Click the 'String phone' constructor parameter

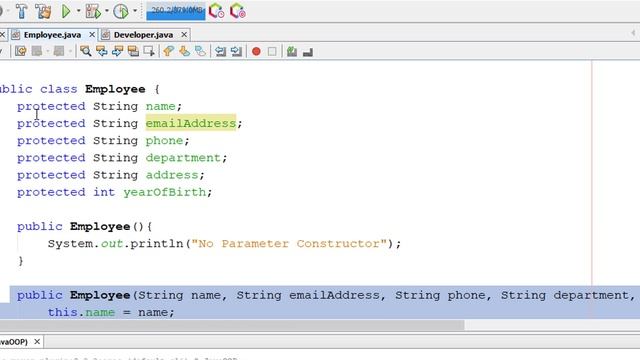440,295
